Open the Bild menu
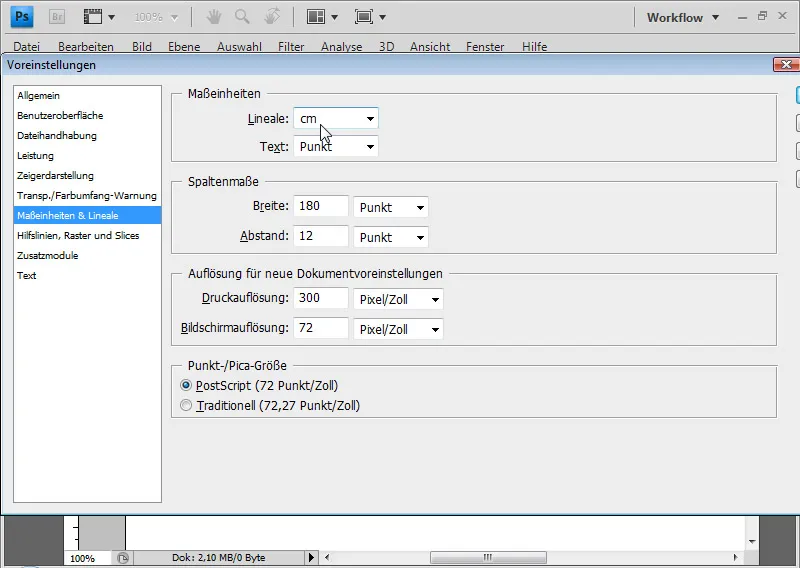 tap(142, 46)
